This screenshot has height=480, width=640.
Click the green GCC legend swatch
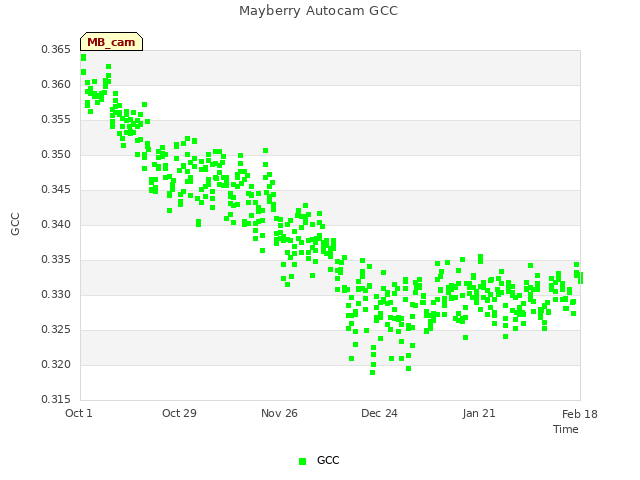pyautogui.click(x=302, y=461)
